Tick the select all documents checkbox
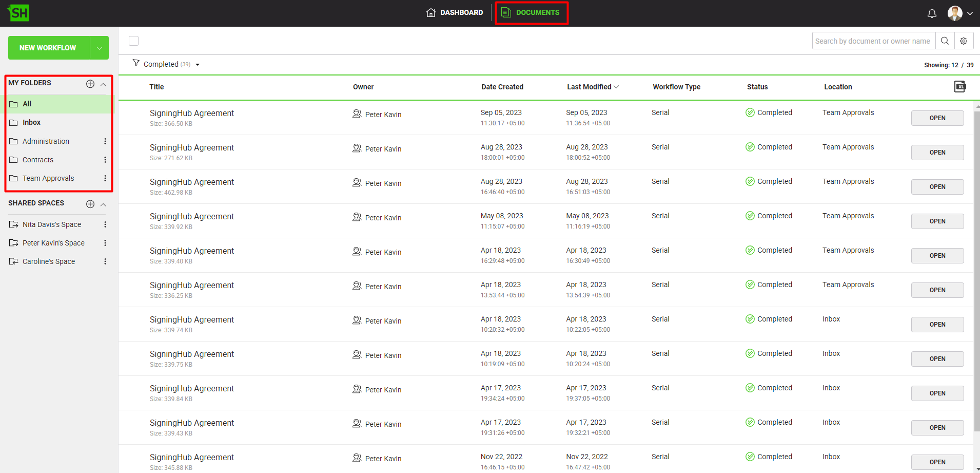Viewport: 980px width, 473px height. pos(134,41)
